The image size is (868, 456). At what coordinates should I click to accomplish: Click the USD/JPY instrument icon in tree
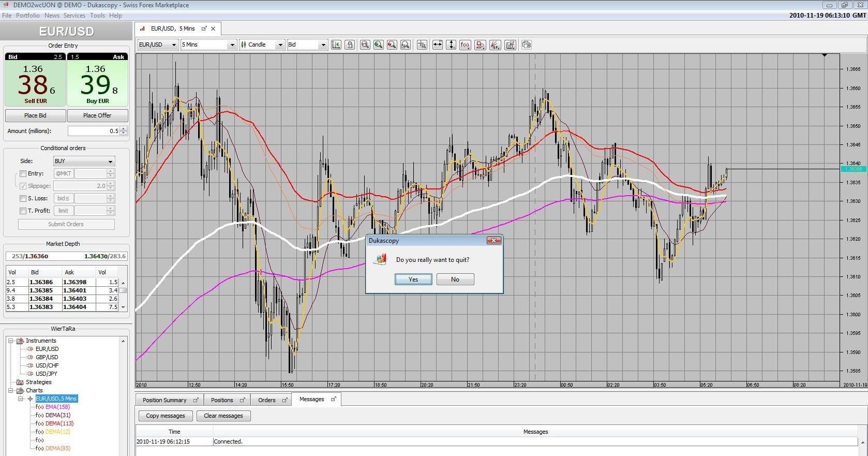30,374
